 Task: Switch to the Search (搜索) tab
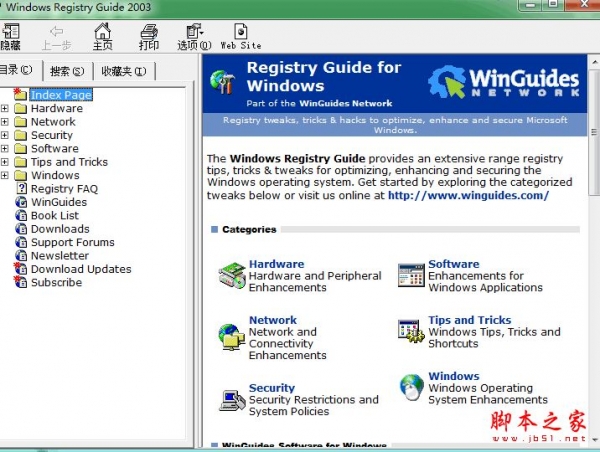click(x=67, y=71)
